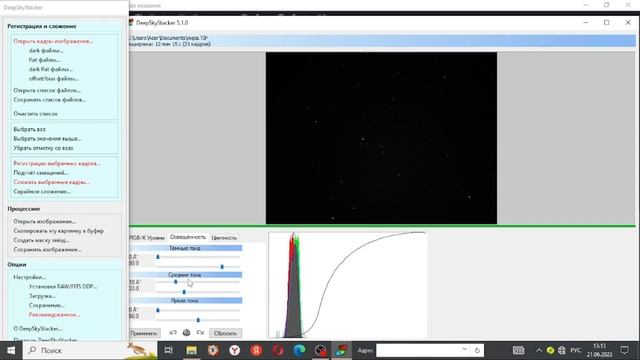Screen dimensions: 640x360
Task: Click the orange taskbar icon after File Explorer
Action: point(213,350)
